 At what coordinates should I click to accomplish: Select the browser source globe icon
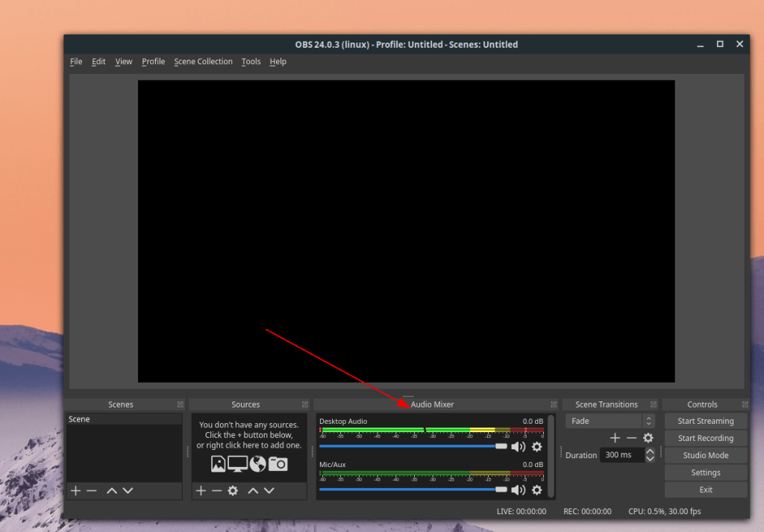coord(257,463)
